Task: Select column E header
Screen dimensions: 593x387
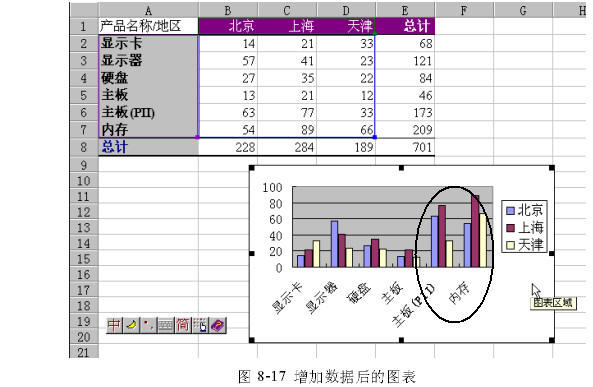Action: (405, 10)
